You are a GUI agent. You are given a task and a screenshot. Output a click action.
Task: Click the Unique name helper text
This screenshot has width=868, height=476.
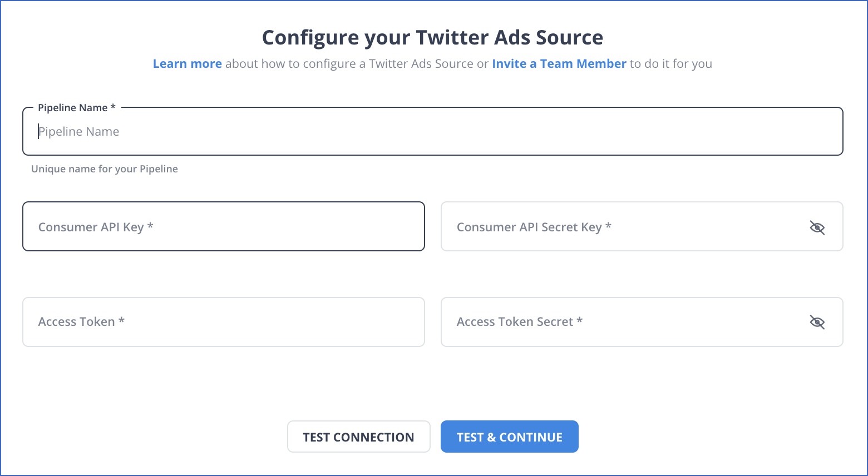pyautogui.click(x=105, y=168)
